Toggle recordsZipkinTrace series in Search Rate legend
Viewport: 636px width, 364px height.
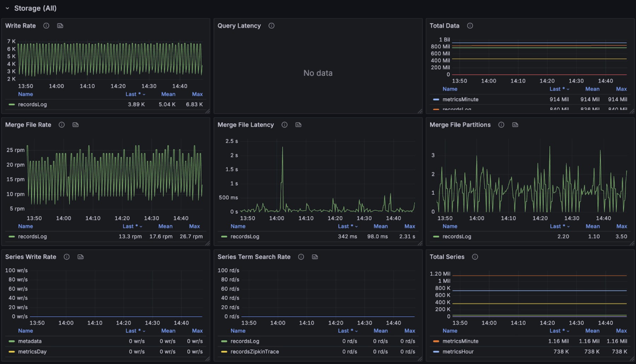pyautogui.click(x=254, y=352)
